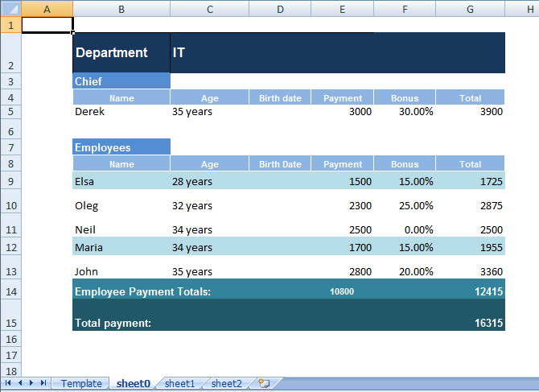Screen dimensions: 539x392
Task: Click Employees table Birth Date header
Action: click(x=280, y=163)
